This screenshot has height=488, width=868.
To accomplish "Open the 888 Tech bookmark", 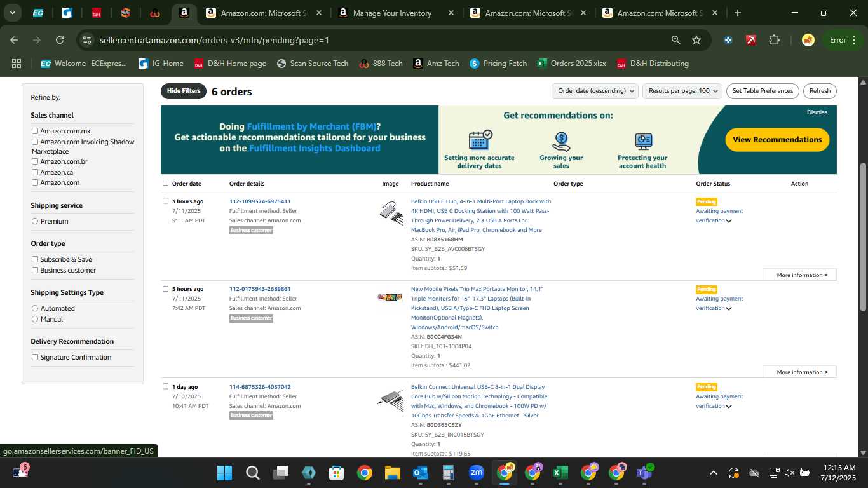I will (x=381, y=64).
